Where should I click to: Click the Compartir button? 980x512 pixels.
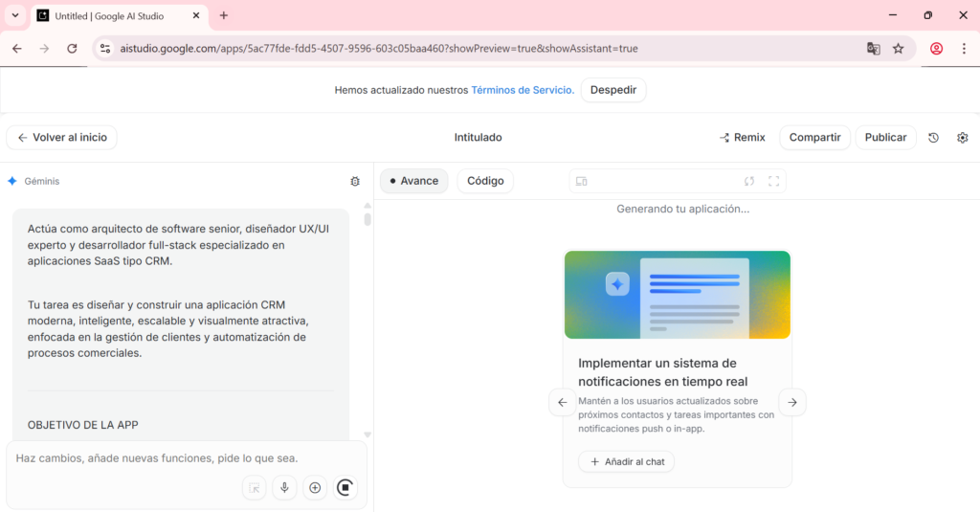coord(814,138)
